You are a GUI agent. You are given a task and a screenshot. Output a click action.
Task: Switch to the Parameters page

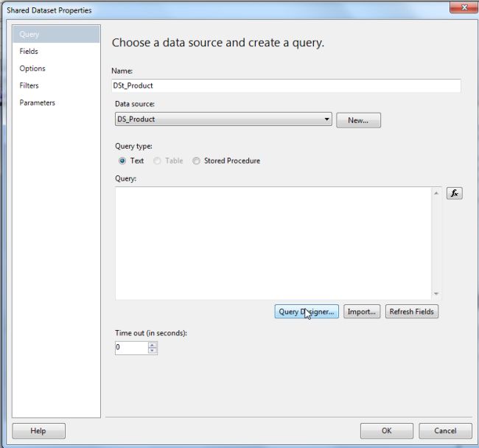coord(56,102)
